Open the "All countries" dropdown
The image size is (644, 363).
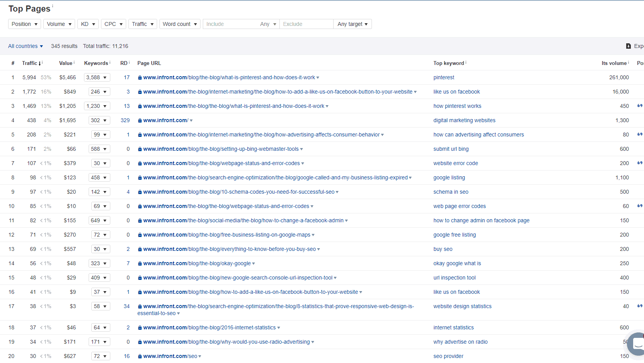[25, 46]
